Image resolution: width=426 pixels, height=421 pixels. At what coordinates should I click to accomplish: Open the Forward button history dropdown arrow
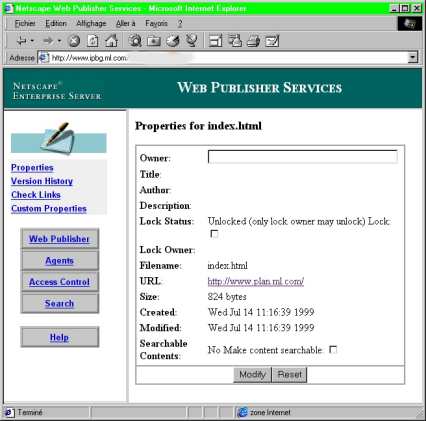click(59, 41)
